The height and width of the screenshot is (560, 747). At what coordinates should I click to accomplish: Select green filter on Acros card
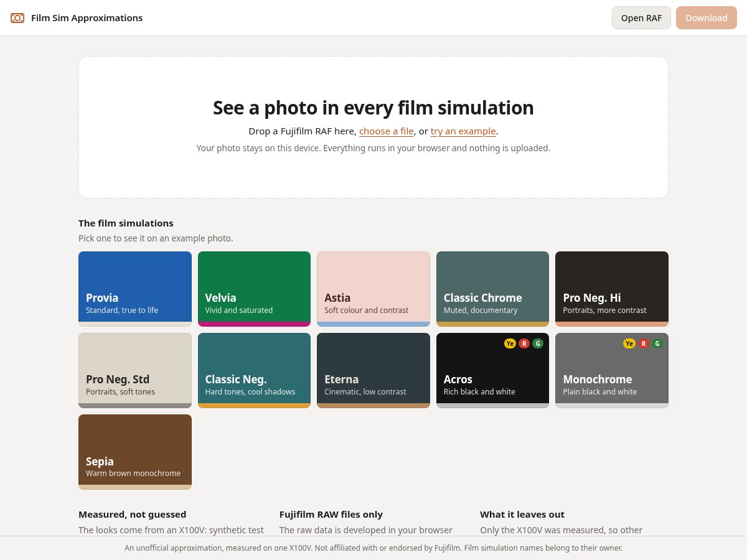point(538,343)
